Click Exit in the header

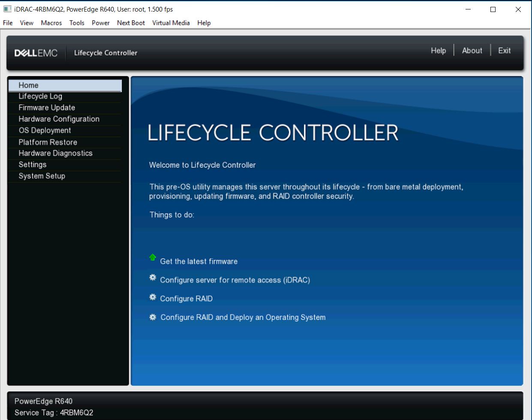point(504,51)
